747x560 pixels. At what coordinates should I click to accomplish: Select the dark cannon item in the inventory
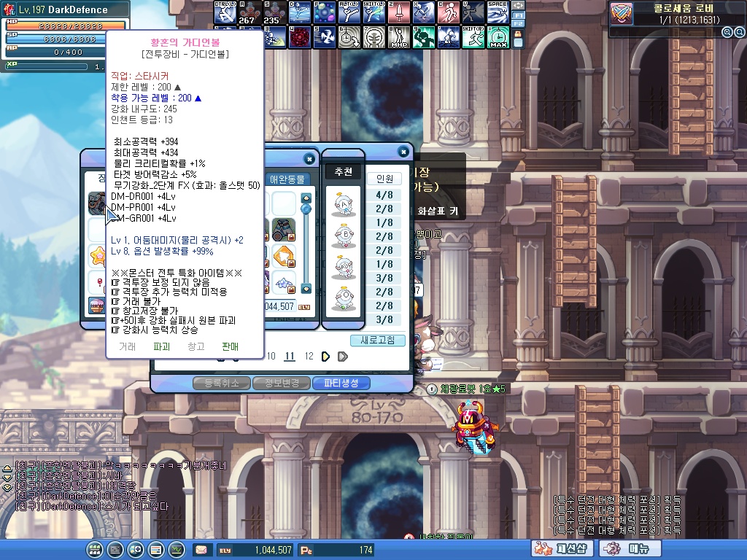tap(284, 230)
